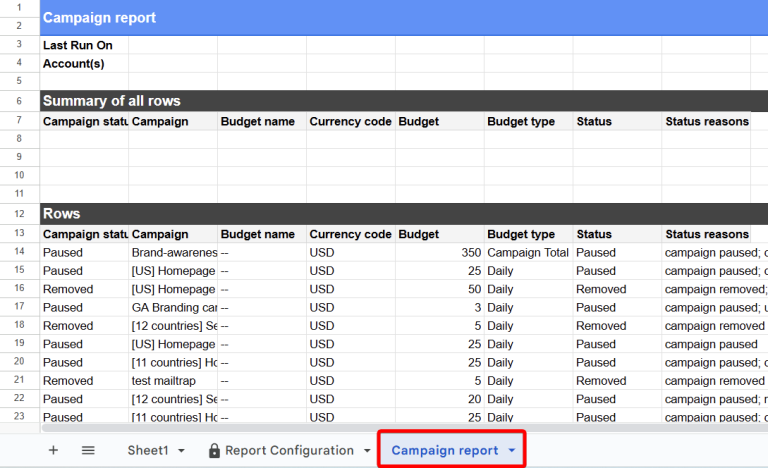The image size is (768, 468).
Task: Select Removed Status cell in row 18
Action: [617, 326]
